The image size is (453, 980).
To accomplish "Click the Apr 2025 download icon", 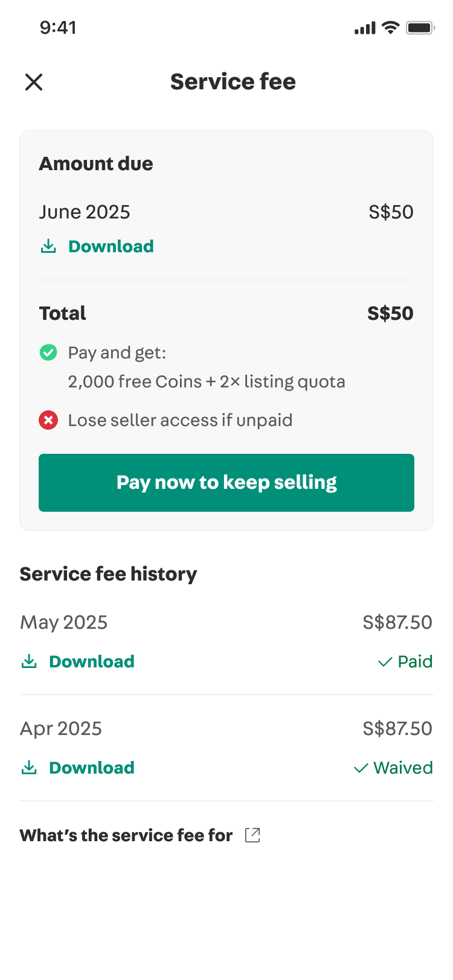I will (x=29, y=768).
